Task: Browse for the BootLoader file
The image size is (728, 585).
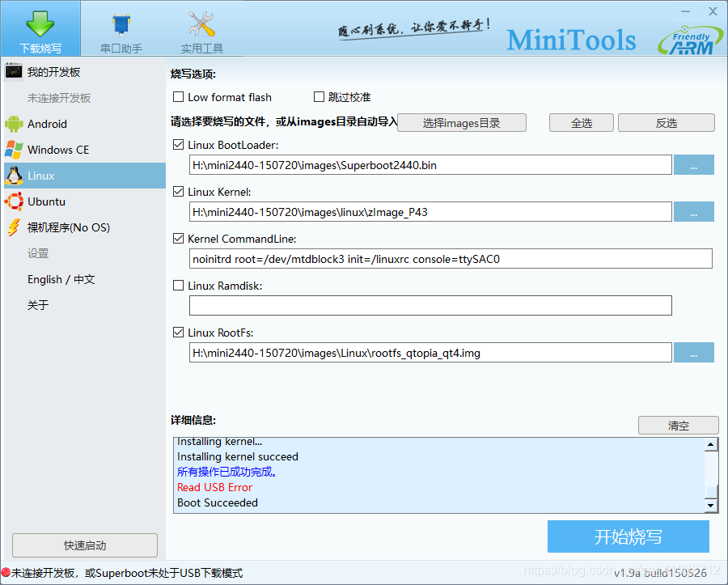Action: 694,165
